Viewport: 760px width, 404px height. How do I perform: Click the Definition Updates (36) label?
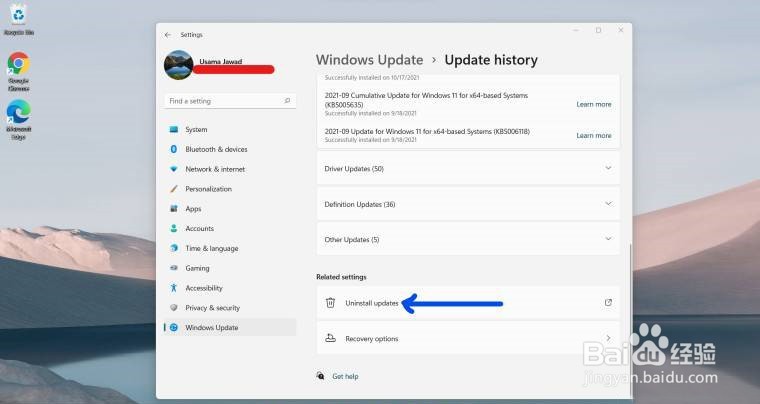click(x=360, y=204)
